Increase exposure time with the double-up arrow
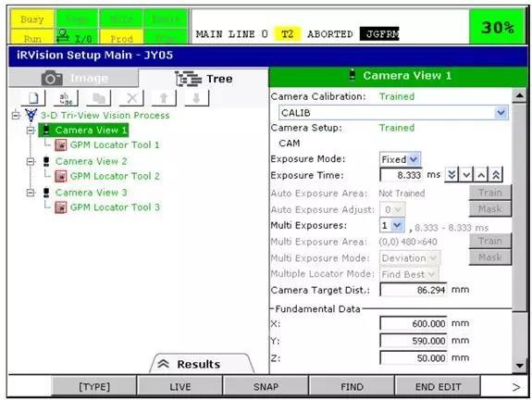The image size is (532, 400). (496, 175)
